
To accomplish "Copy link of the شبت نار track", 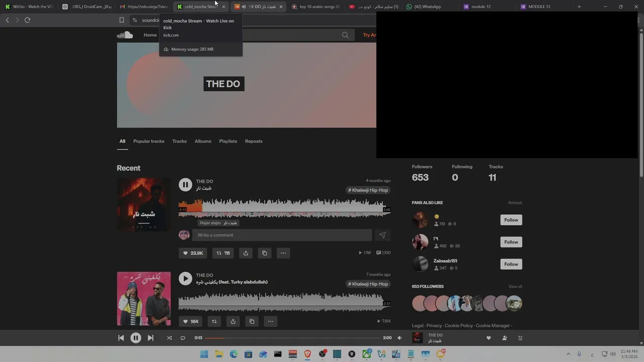I will coord(265,253).
